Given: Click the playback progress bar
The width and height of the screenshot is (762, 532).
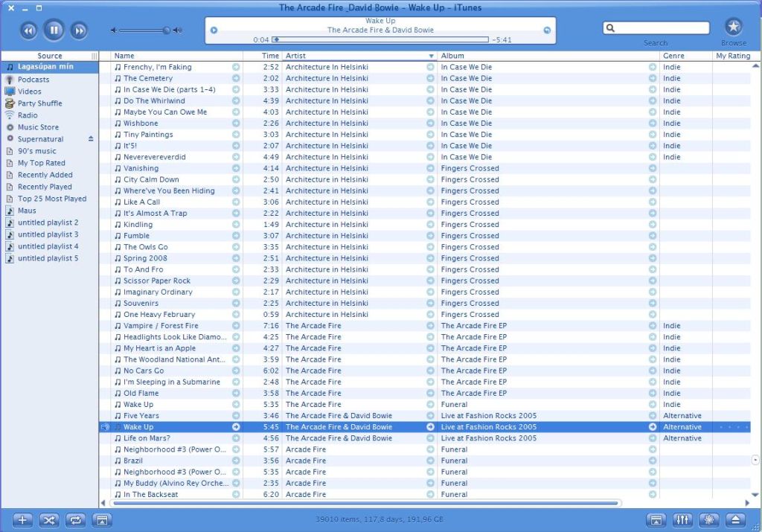Looking at the screenshot, I should (380, 39).
